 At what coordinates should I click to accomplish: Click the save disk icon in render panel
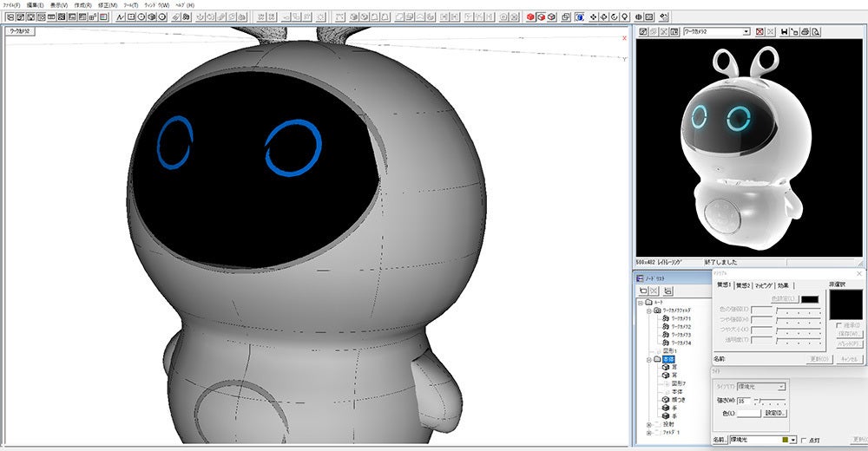(784, 32)
